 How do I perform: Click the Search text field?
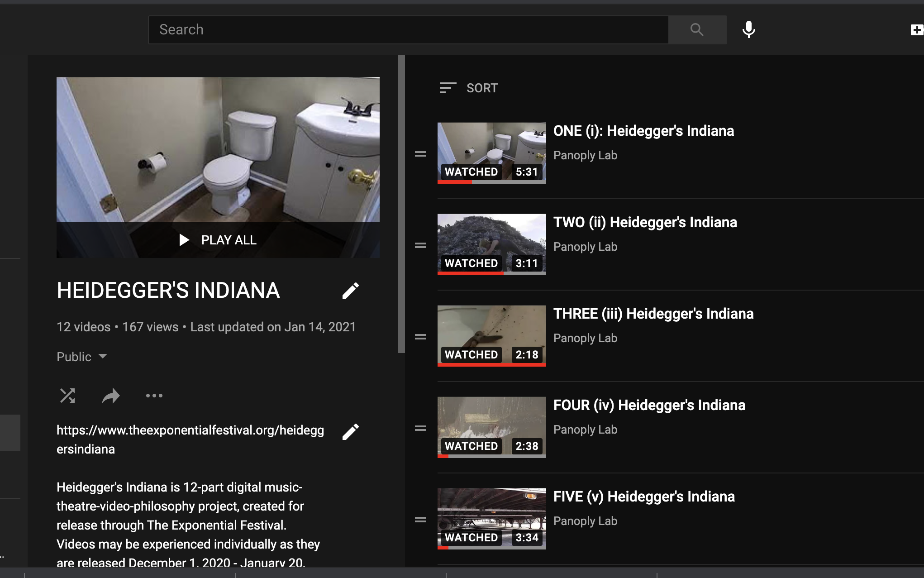pyautogui.click(x=407, y=30)
